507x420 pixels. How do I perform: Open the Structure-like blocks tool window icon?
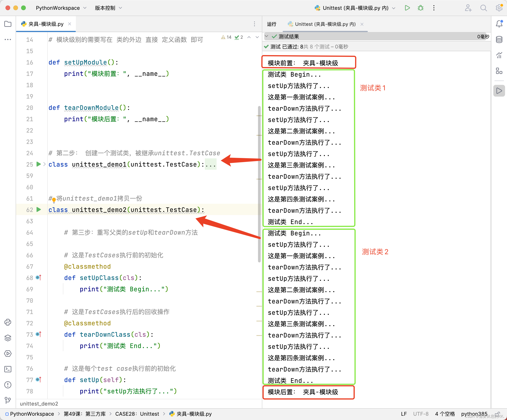pos(499,71)
